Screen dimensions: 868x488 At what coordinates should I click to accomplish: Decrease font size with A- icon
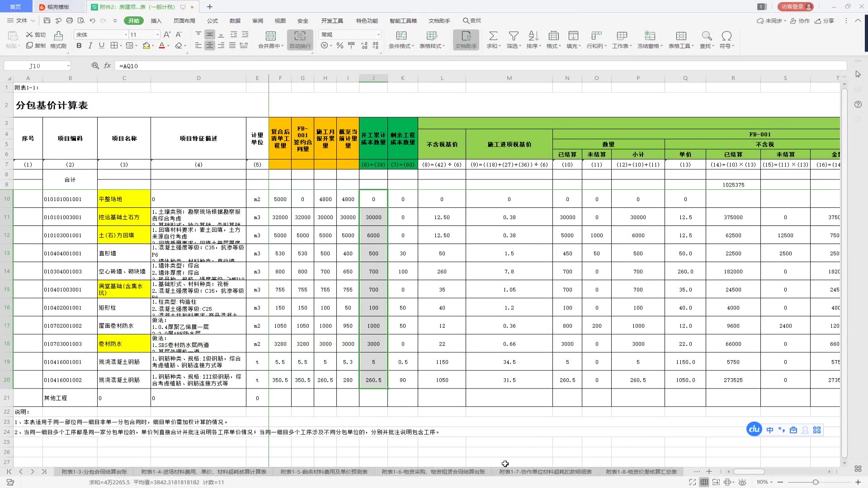(x=179, y=35)
